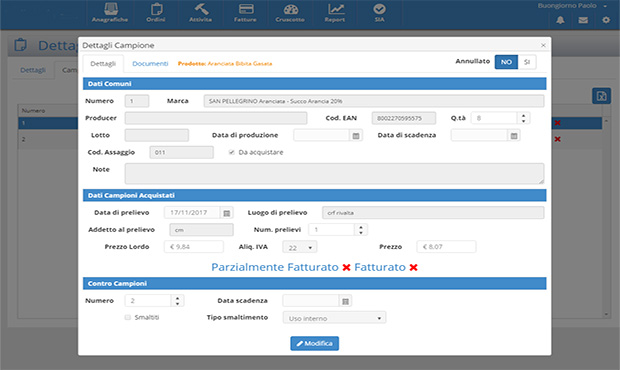Open the Aliq. IVA dropdown

(x=300, y=247)
